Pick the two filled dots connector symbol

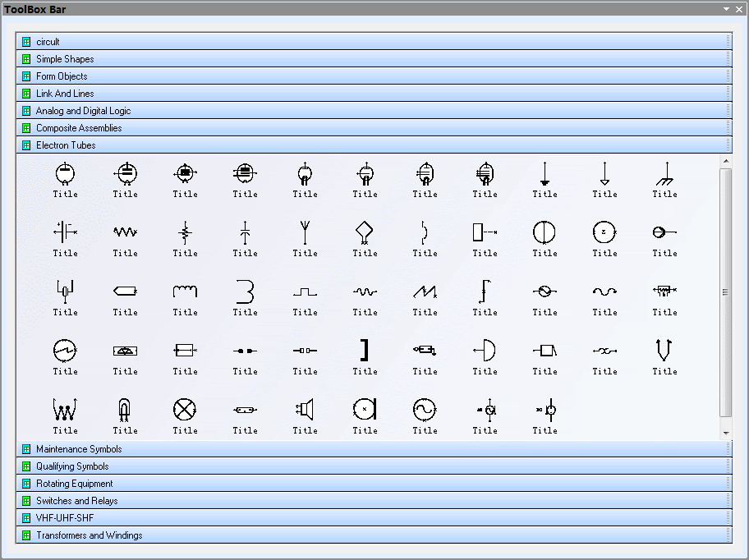(245, 351)
